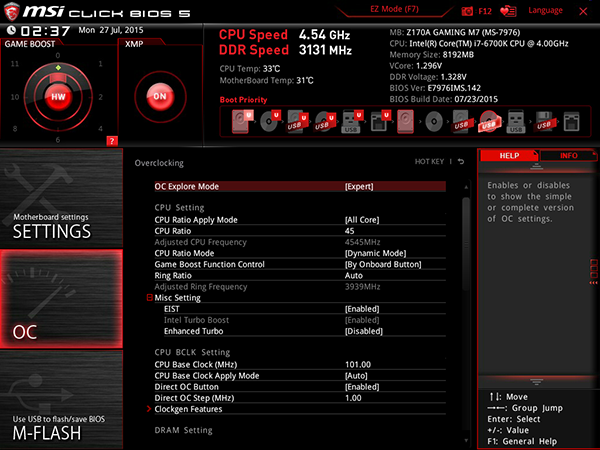The width and height of the screenshot is (600, 450).
Task: Select the Ring Ratio Auto value
Action: pyautogui.click(x=354, y=276)
